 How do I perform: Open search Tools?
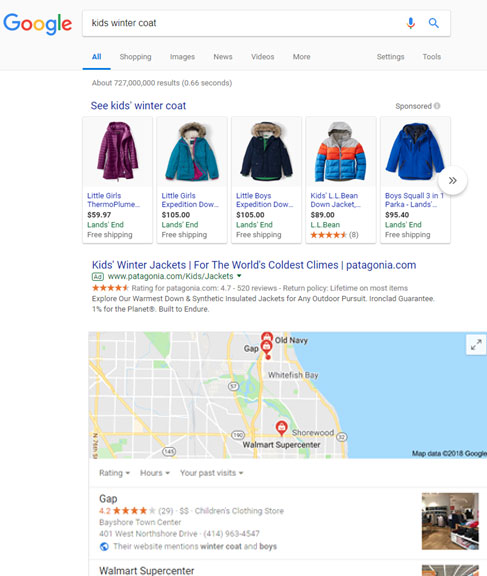pos(432,57)
